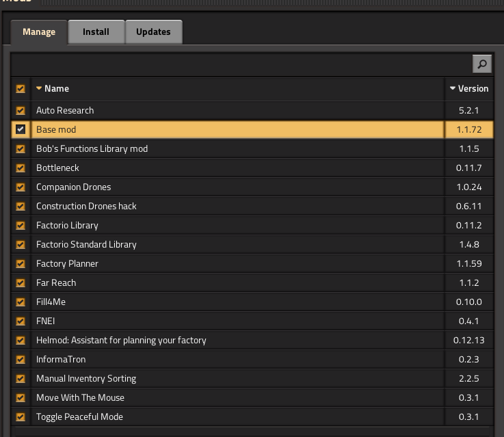Click version 0.6.11 cell
Screen dimensions: 504x437
click(x=469, y=206)
